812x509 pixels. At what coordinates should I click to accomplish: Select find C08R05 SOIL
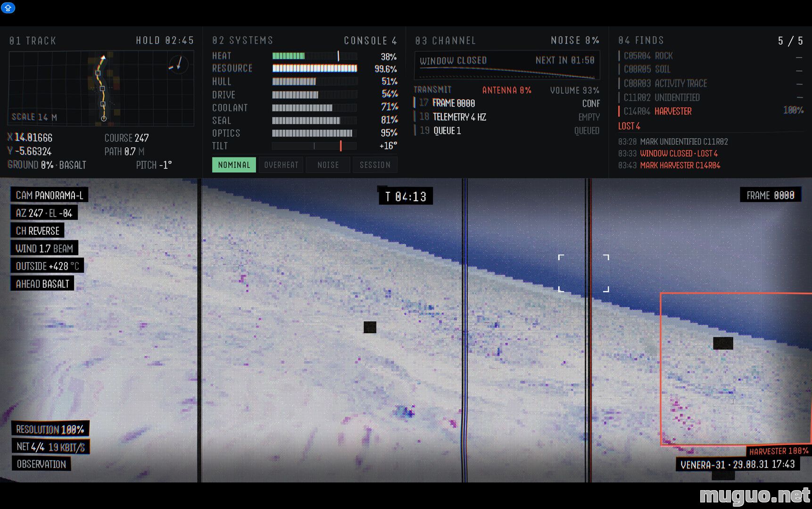point(710,69)
